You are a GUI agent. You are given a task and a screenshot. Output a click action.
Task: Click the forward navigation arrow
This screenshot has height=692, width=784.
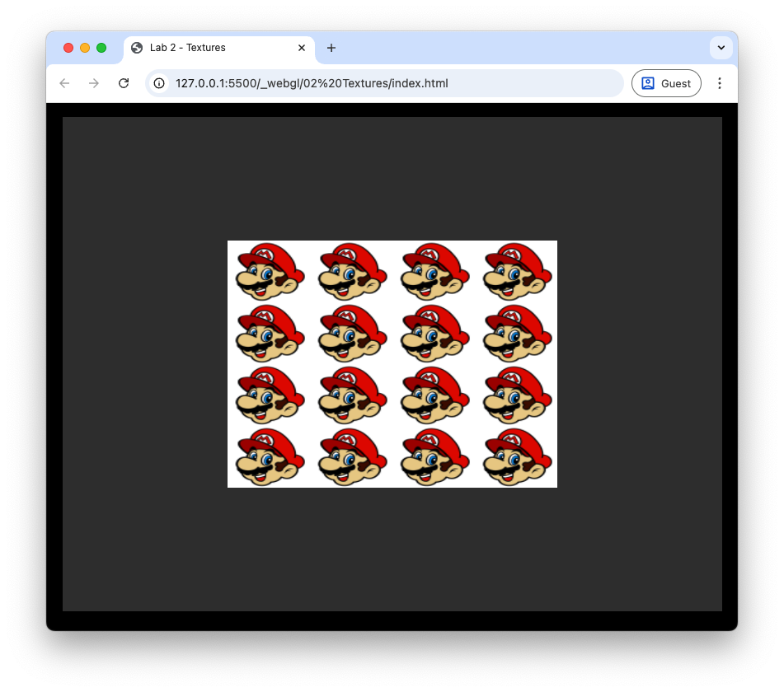click(94, 83)
